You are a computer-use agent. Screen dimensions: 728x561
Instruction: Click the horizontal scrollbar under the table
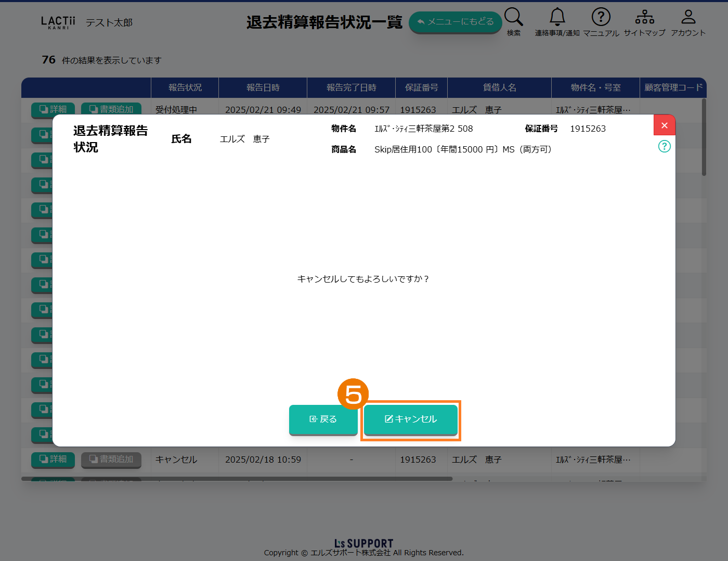pyautogui.click(x=237, y=479)
